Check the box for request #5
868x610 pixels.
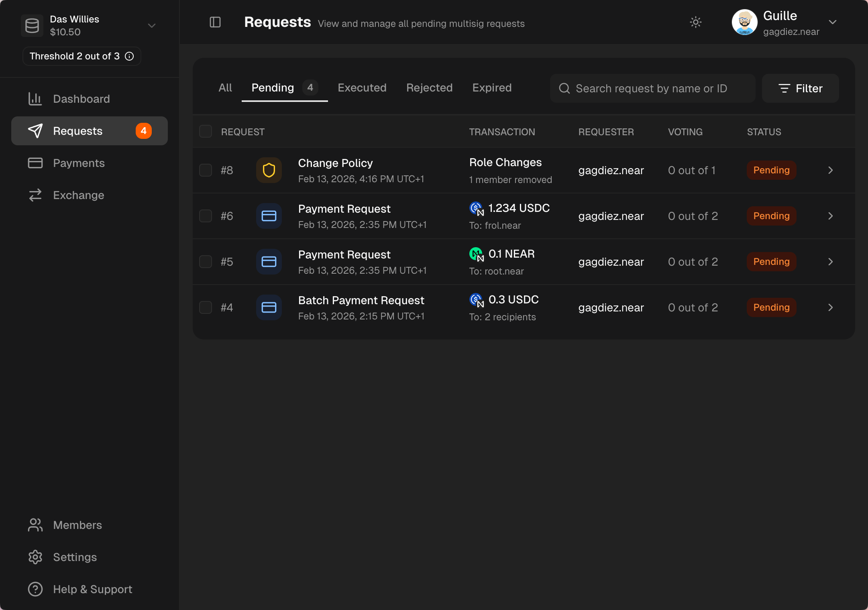pyautogui.click(x=206, y=262)
